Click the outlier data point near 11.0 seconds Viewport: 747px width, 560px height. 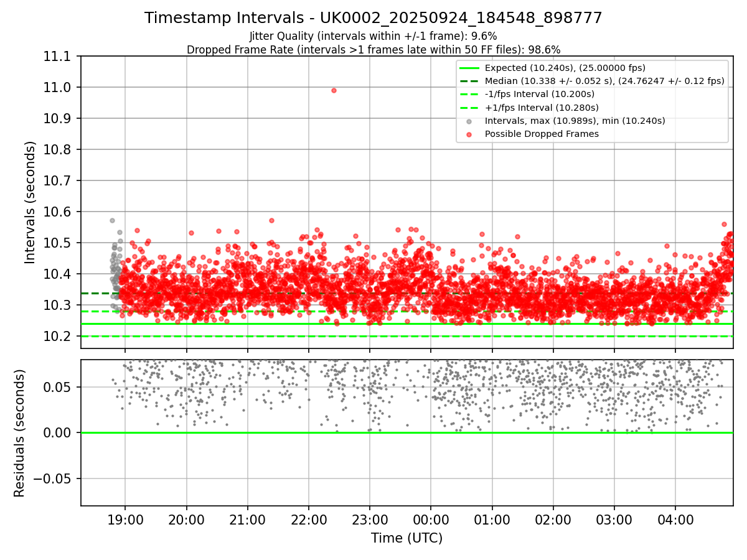tap(334, 90)
